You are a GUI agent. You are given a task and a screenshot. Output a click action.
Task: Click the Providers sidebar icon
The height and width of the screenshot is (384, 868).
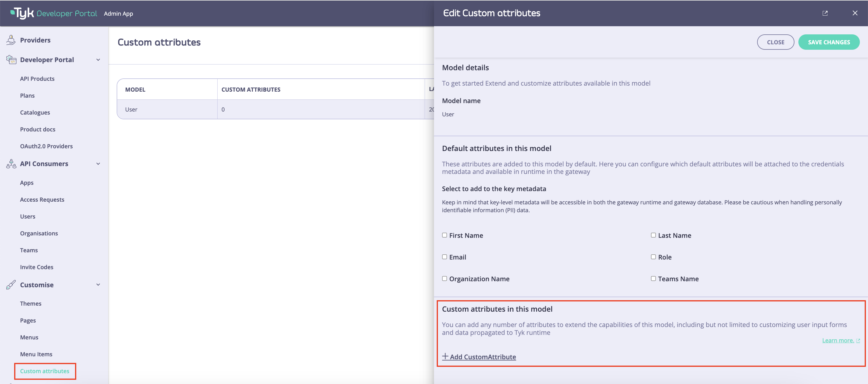click(x=11, y=39)
